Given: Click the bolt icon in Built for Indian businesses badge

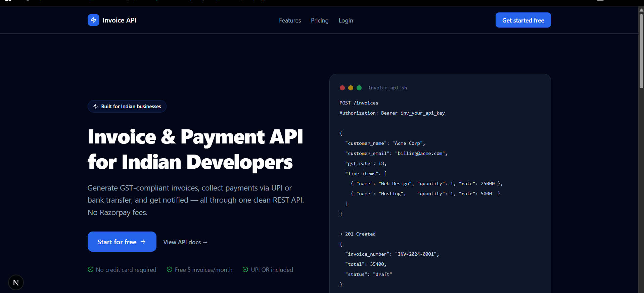Looking at the screenshot, I should (95, 107).
